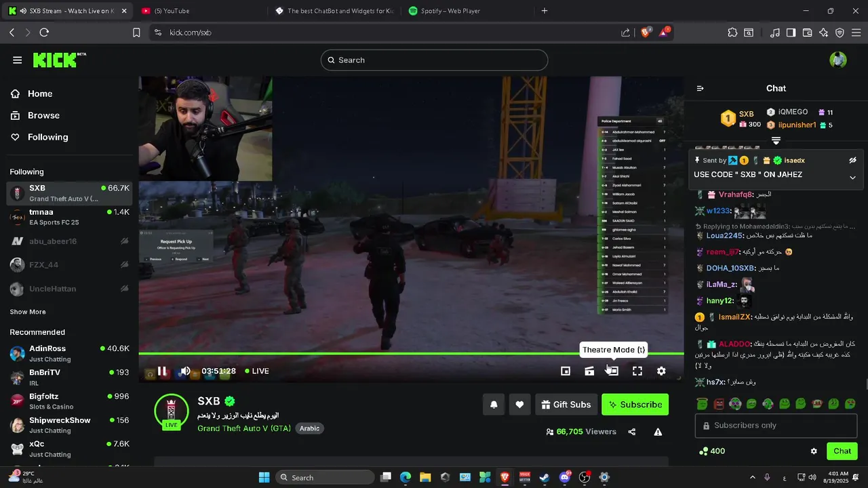The image size is (868, 488).
Task: Open a new browser tab
Action: tap(545, 11)
